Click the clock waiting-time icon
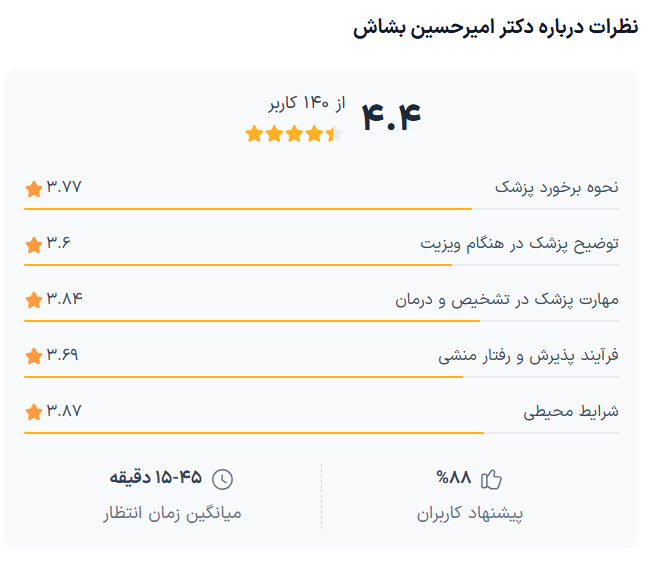Image resolution: width=652 pixels, height=563 pixels. (x=223, y=479)
